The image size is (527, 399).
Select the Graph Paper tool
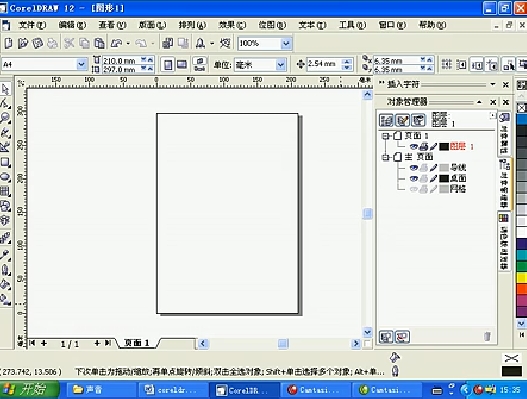(6, 191)
